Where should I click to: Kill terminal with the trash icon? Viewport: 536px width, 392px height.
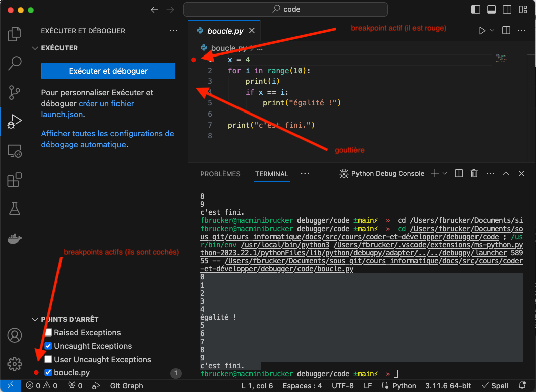tap(474, 173)
